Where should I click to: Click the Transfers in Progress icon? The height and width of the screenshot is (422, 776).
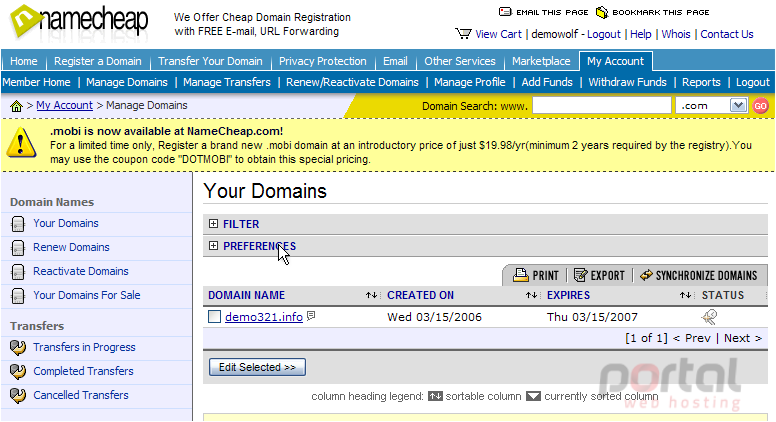[18, 348]
